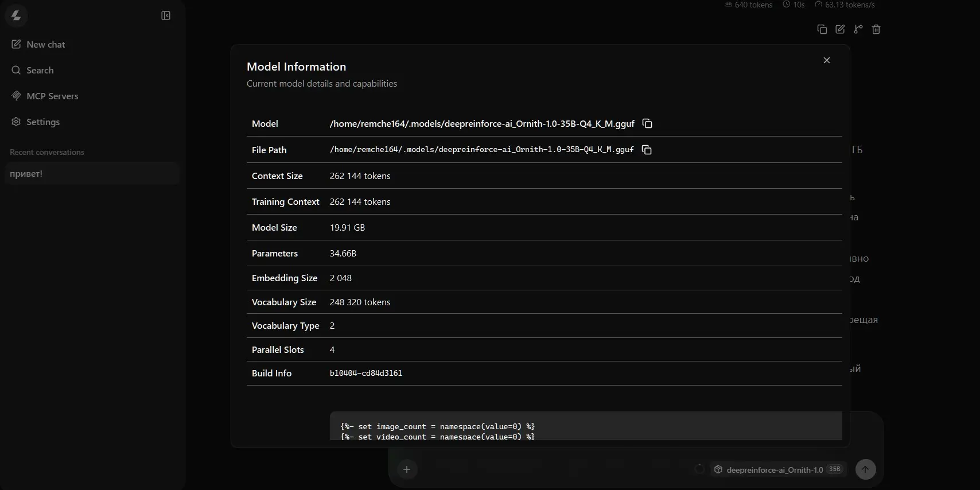Click "Current model details and capabilities" subtitle

tap(322, 83)
